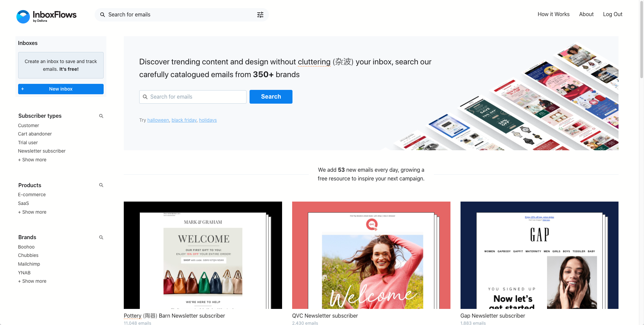Open the search filter options icon

pos(260,15)
